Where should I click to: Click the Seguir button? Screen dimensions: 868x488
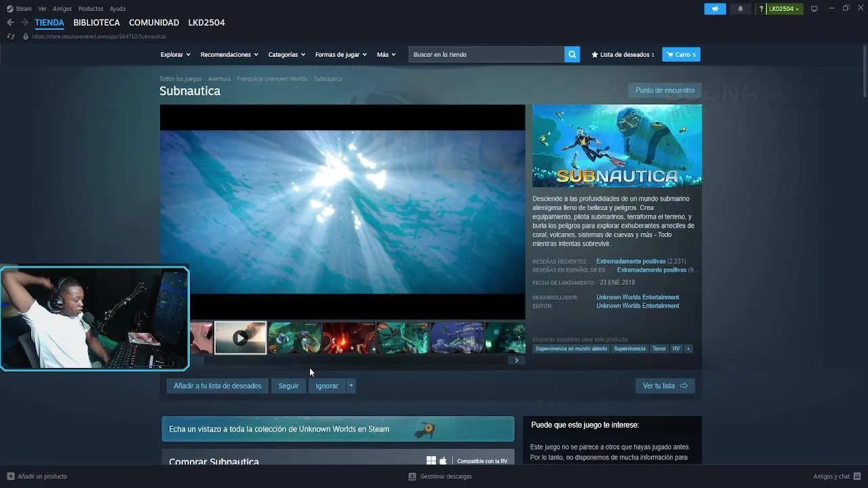288,386
